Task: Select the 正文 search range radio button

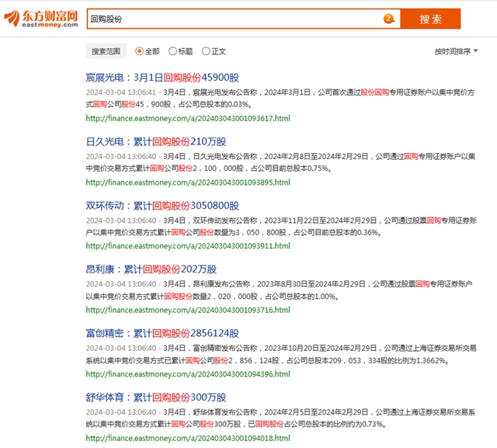Action: [206, 51]
